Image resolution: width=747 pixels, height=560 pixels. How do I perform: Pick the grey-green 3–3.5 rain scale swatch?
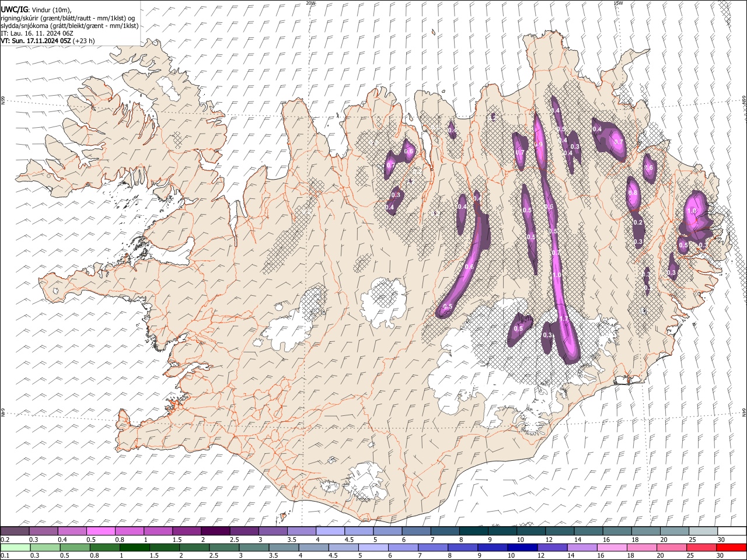tap(254, 547)
